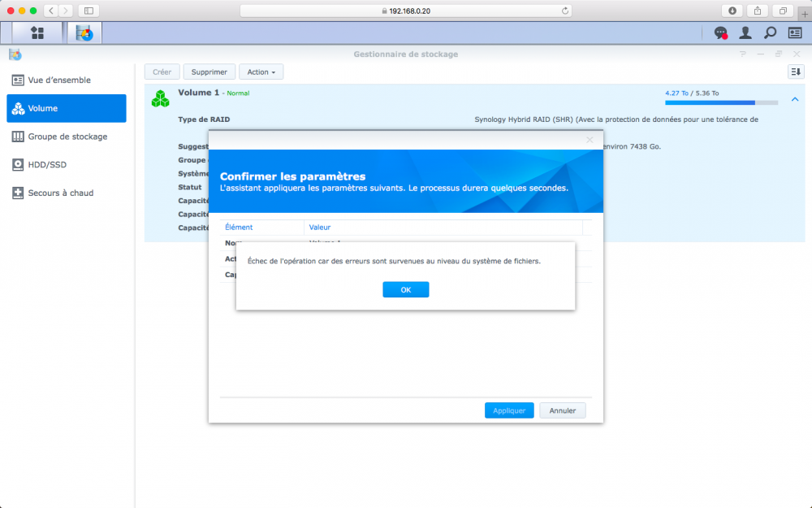812x508 pixels.
Task: Click the green Volume 1 cubes icon
Action: [x=161, y=98]
